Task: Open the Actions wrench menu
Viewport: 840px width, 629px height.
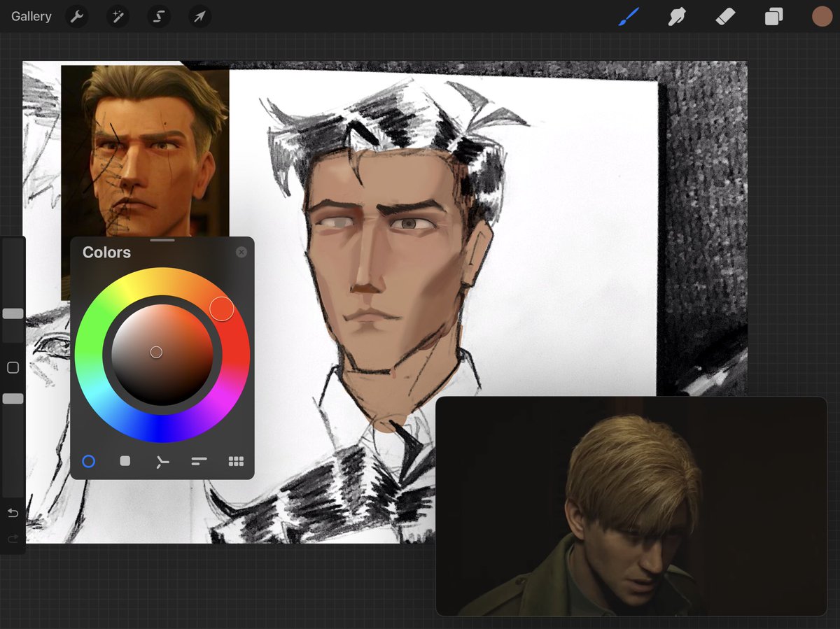Action: tap(76, 16)
